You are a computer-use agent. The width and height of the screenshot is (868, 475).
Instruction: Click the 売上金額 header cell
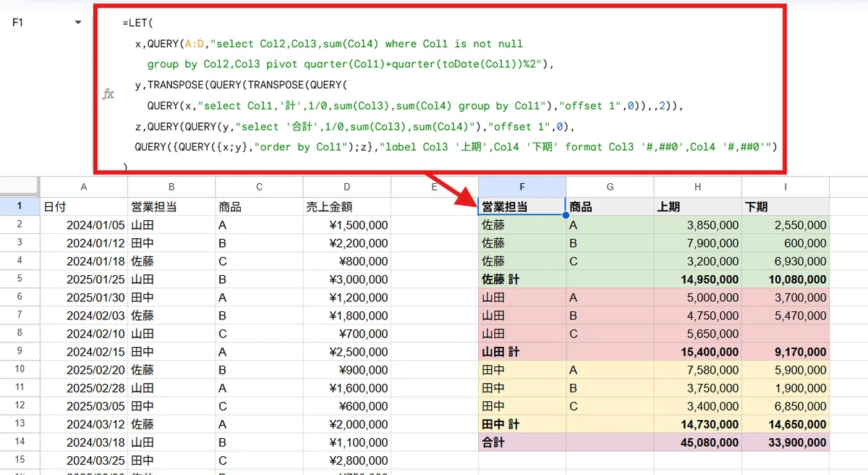click(346, 206)
